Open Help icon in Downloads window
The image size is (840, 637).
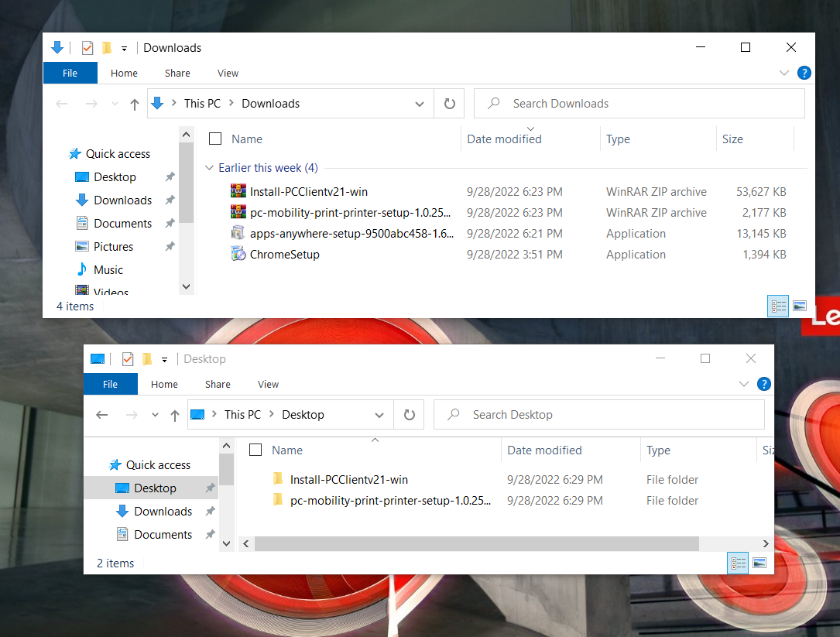(804, 73)
